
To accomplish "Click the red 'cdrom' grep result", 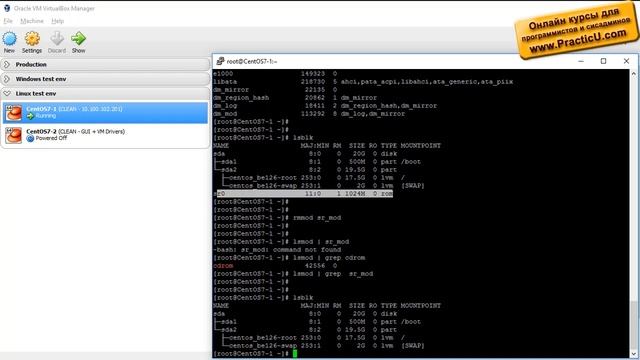I will (x=223, y=266).
